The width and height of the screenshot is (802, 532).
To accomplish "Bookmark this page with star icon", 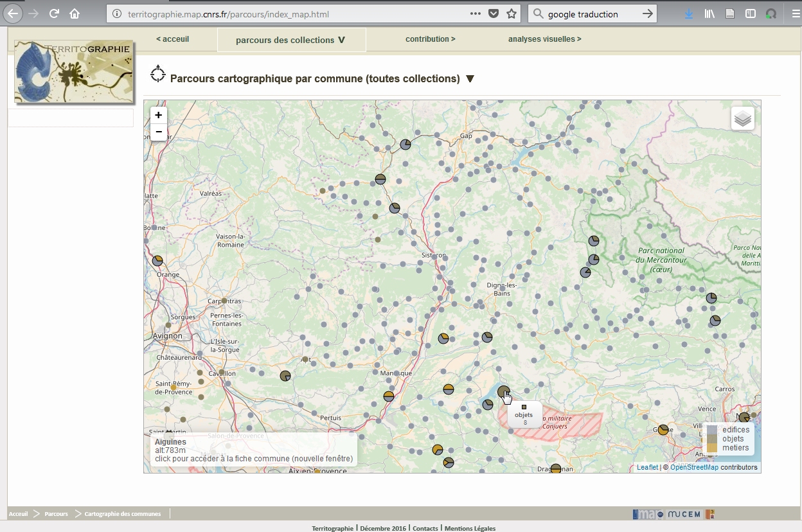I will (512, 13).
